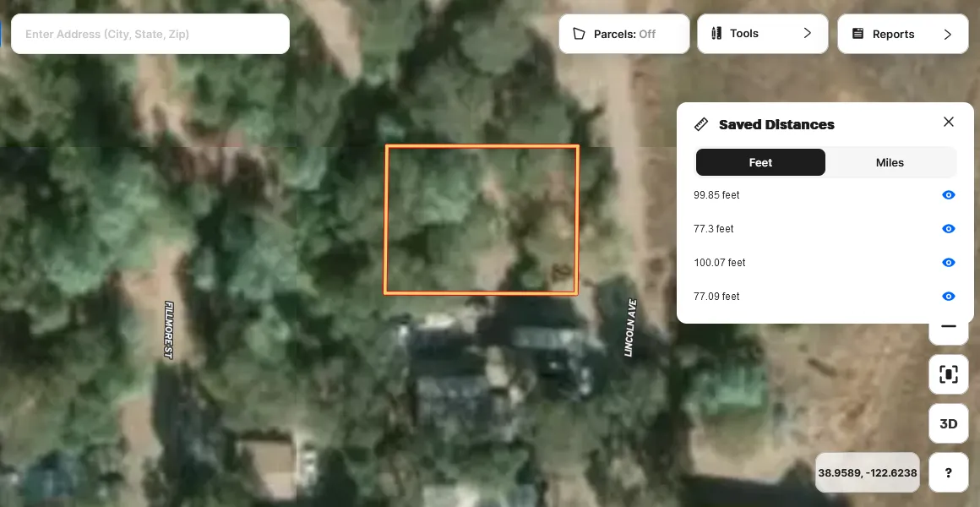Click the ruler icon beside Saved Distances

(701, 124)
